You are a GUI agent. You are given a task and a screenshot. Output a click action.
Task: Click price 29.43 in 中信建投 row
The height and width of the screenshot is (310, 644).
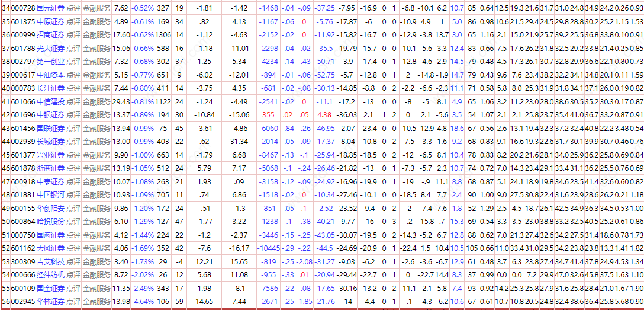(x=121, y=102)
